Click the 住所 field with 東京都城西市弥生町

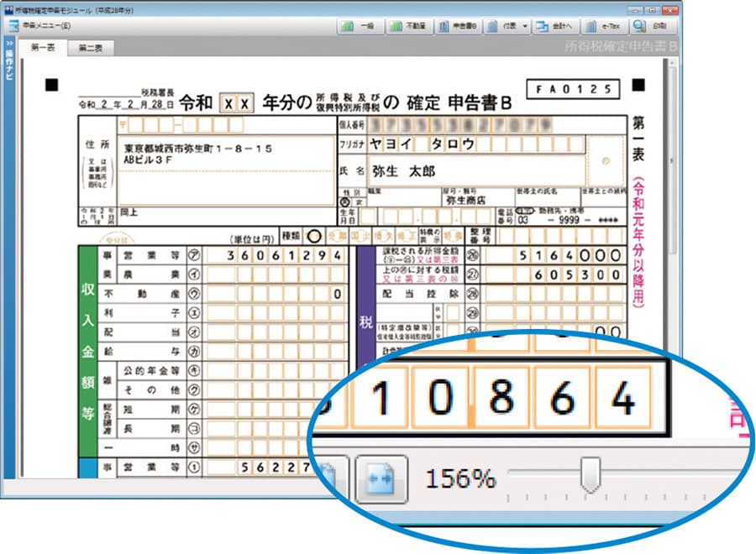point(225,170)
